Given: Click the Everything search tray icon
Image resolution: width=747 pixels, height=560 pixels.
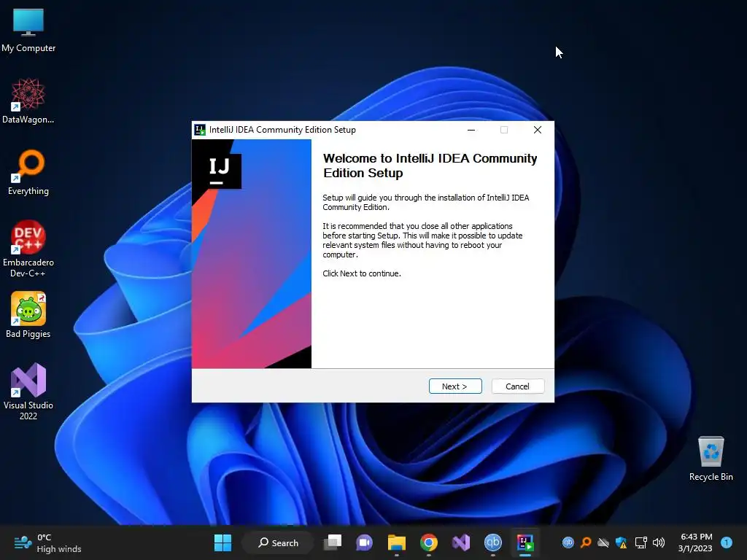Looking at the screenshot, I should click(x=586, y=542).
